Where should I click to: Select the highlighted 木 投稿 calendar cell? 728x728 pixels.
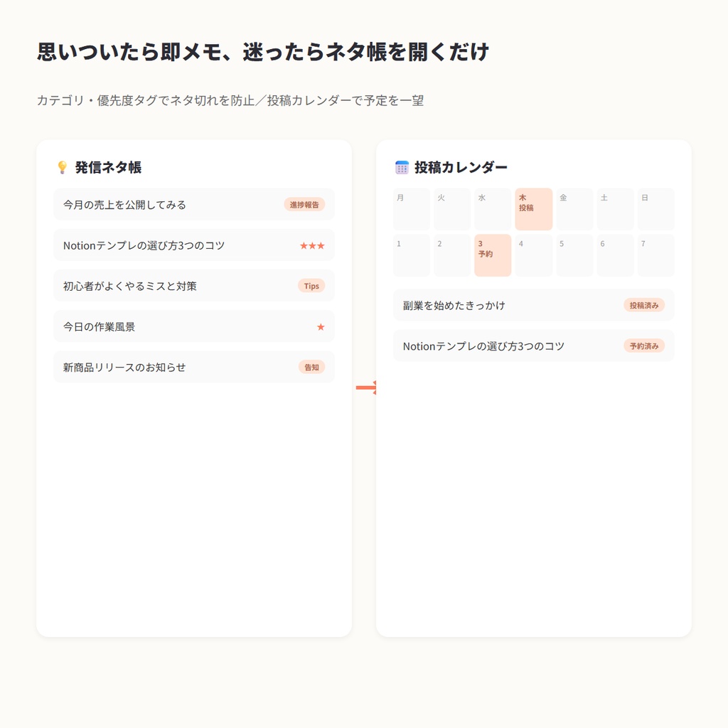click(x=534, y=209)
